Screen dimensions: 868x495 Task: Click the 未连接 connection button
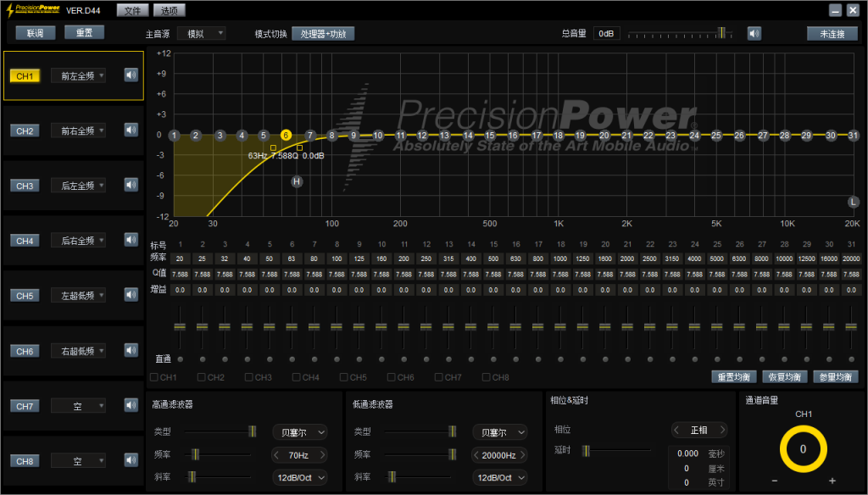[832, 34]
